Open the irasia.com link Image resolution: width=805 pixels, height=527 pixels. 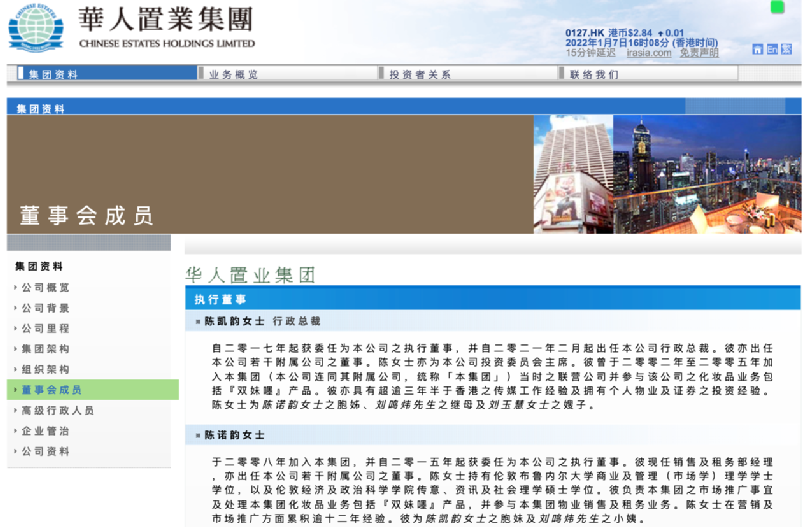click(648, 53)
